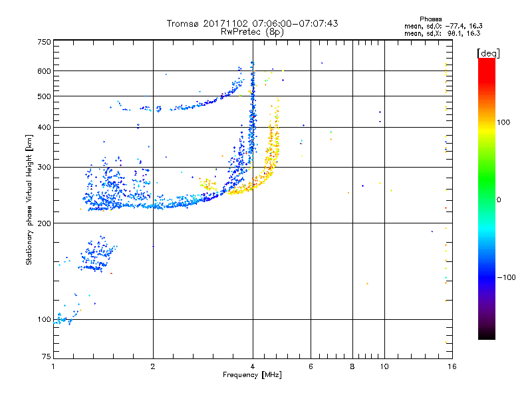
Task: Click the "Frequency [MHz]" axis title
Action: 252,375
